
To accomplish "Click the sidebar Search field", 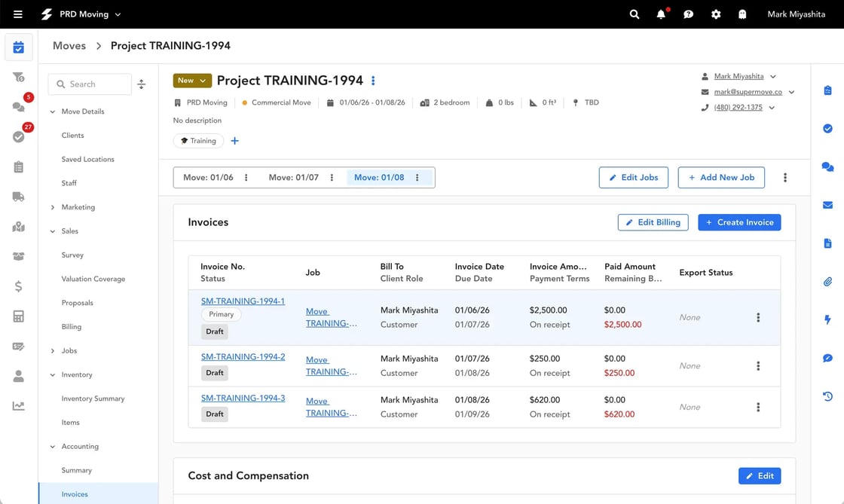I will [90, 84].
